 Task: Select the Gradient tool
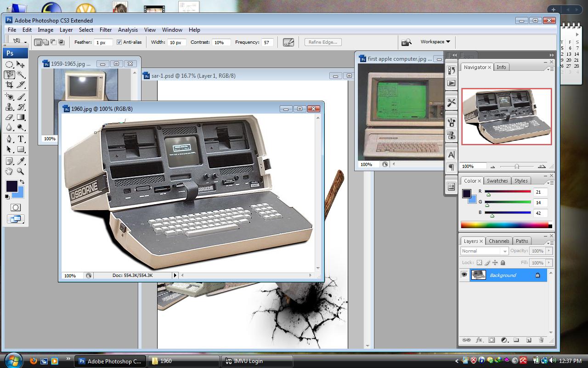[21, 117]
